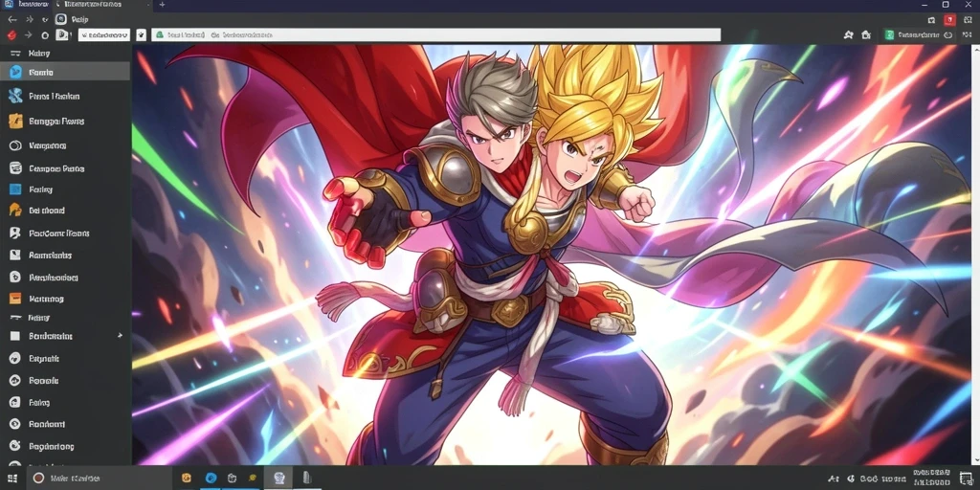Click the red cube icon left of toolbar
The width and height of the screenshot is (980, 490).
[11, 35]
